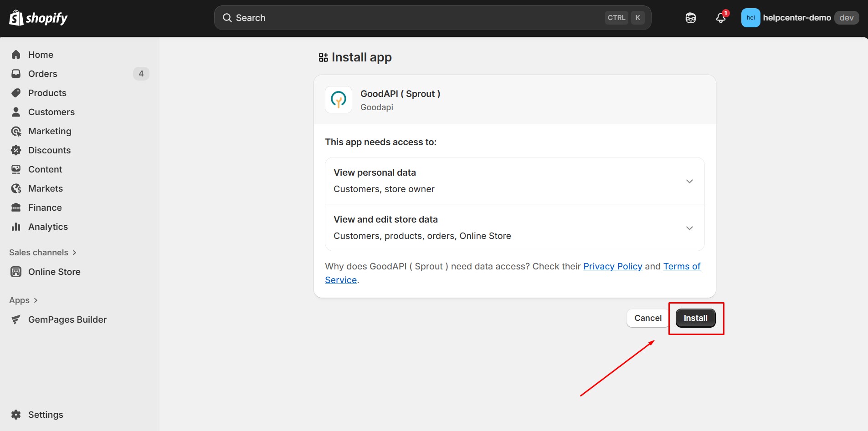Click the Shopify logo
This screenshot has height=431, width=868.
(38, 17)
